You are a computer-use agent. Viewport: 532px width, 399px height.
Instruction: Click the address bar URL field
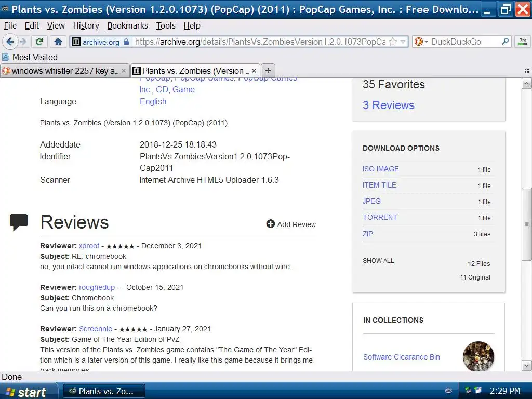[260, 42]
